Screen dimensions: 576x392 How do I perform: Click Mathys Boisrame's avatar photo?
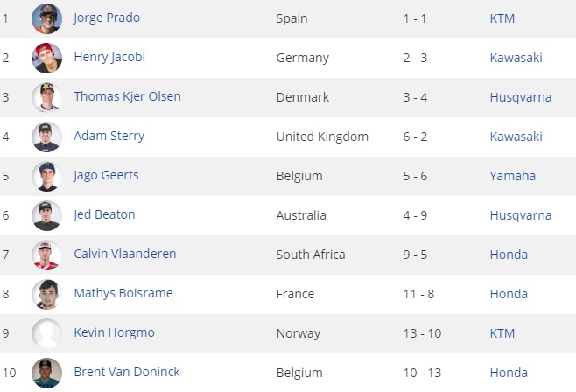(x=46, y=294)
